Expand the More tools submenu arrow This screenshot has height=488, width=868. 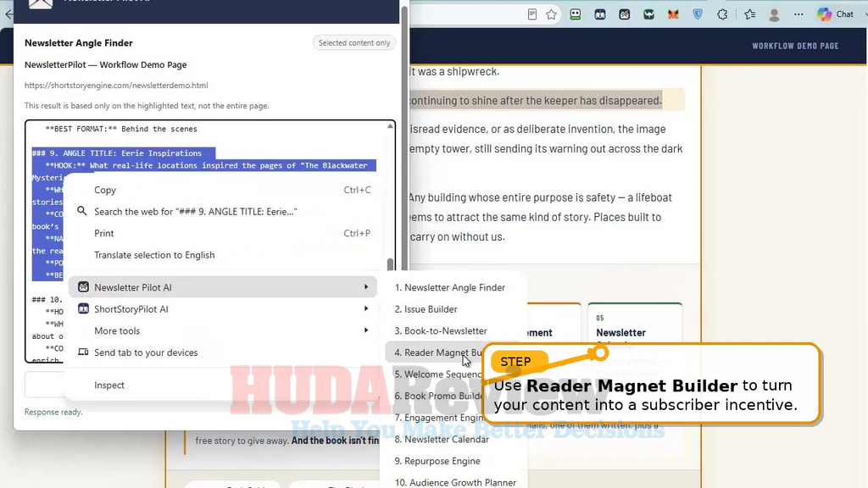coord(366,330)
